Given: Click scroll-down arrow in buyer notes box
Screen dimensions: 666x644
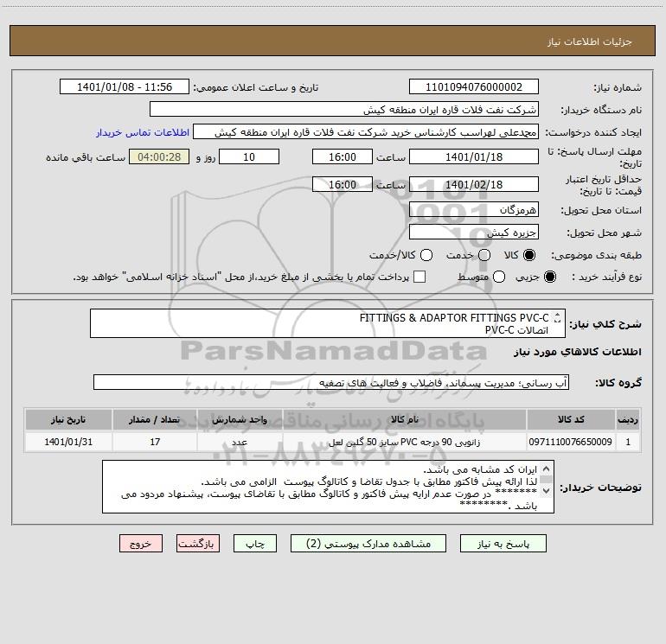Looking at the screenshot, I should point(547,491).
